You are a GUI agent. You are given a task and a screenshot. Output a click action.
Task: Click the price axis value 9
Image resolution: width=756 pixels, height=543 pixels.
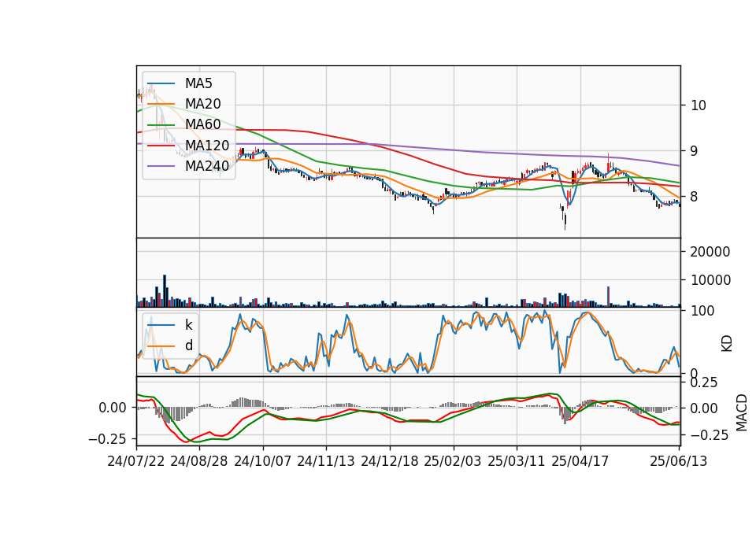695,151
